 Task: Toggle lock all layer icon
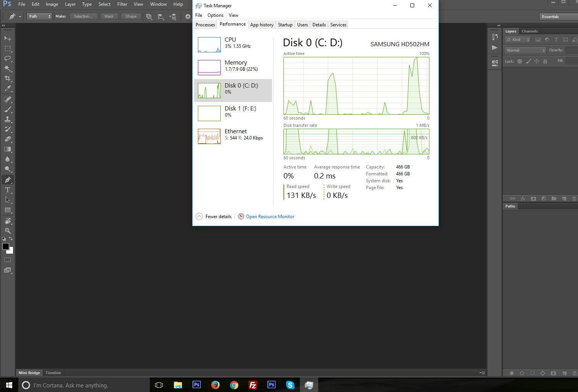tap(545, 61)
